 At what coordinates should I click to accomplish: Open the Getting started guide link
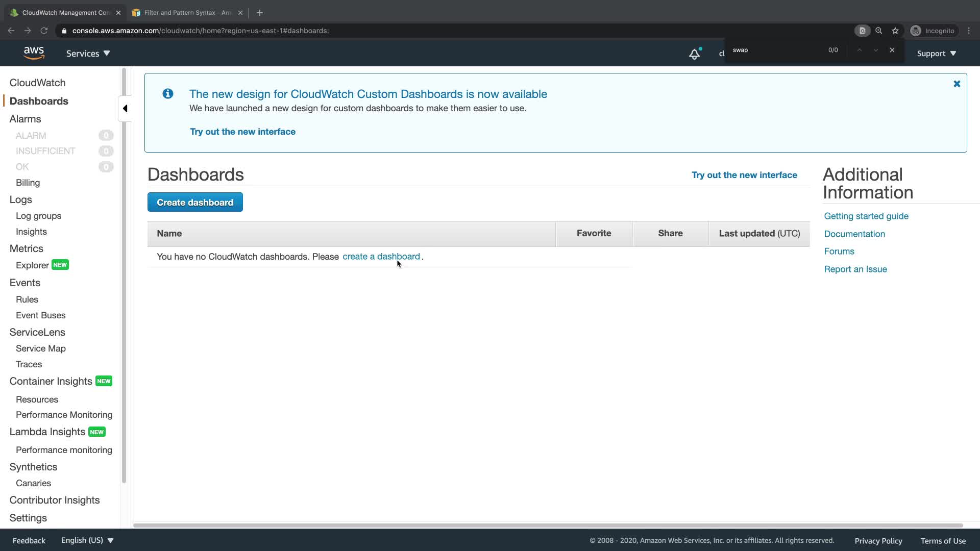pyautogui.click(x=866, y=216)
